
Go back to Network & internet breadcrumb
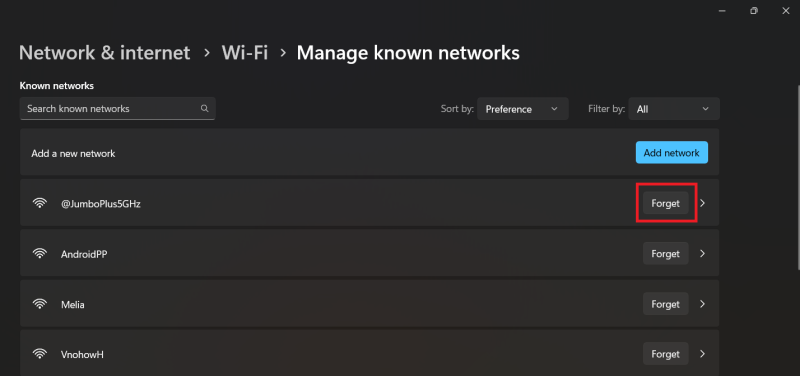pos(105,53)
